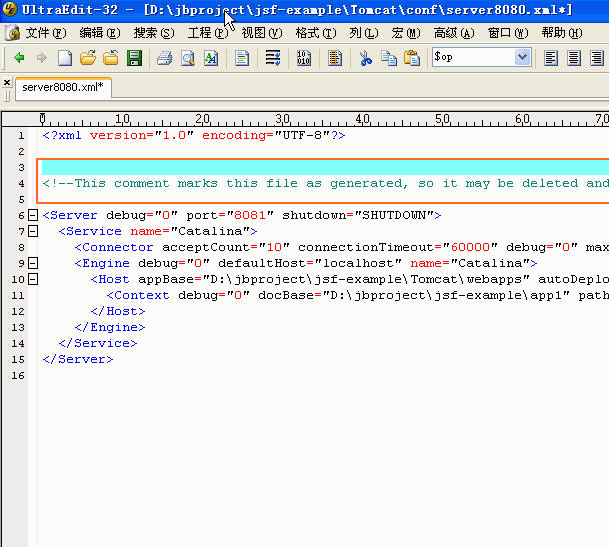Switch to hex edit mode (10 010 icon)
This screenshot has height=547, width=609.
pyautogui.click(x=304, y=58)
